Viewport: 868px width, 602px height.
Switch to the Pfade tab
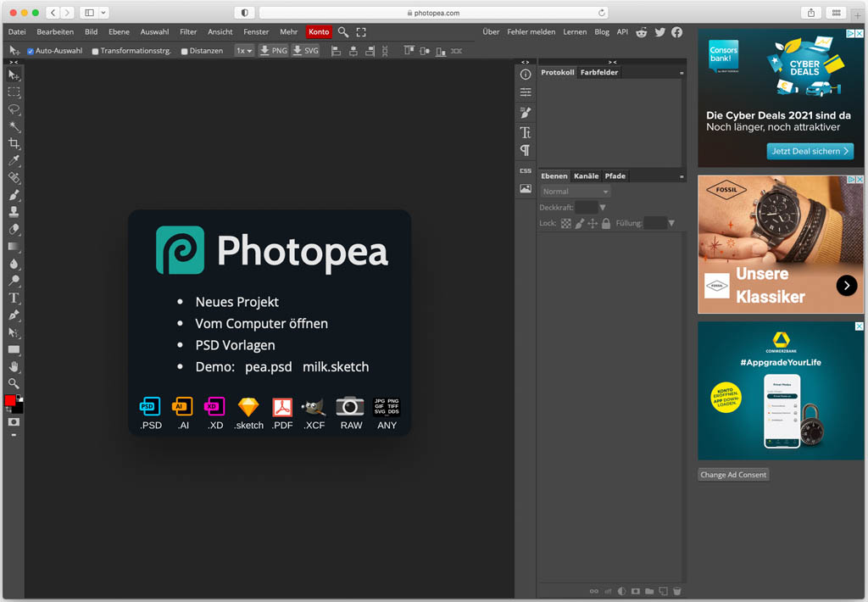pyautogui.click(x=615, y=176)
